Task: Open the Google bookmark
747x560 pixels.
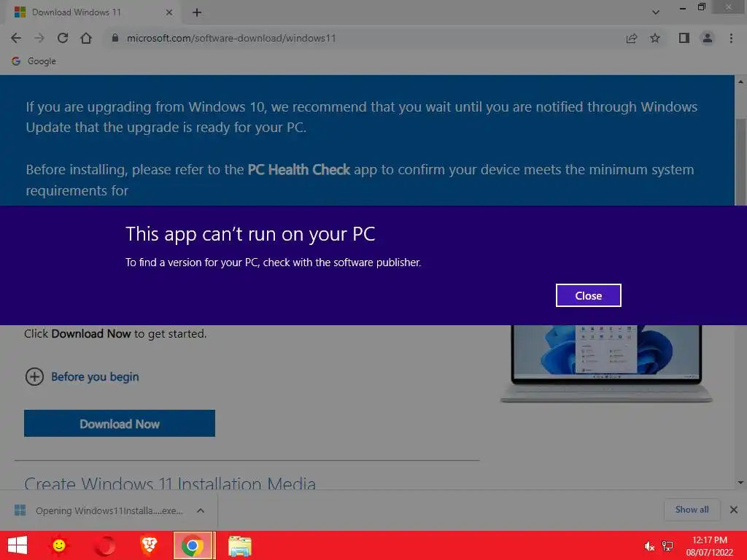Action: [x=34, y=61]
